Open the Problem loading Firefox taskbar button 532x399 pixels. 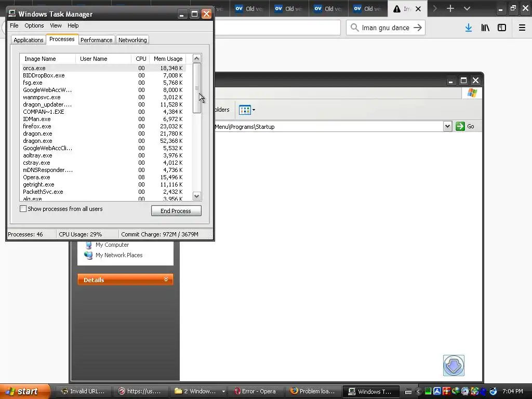pyautogui.click(x=313, y=392)
